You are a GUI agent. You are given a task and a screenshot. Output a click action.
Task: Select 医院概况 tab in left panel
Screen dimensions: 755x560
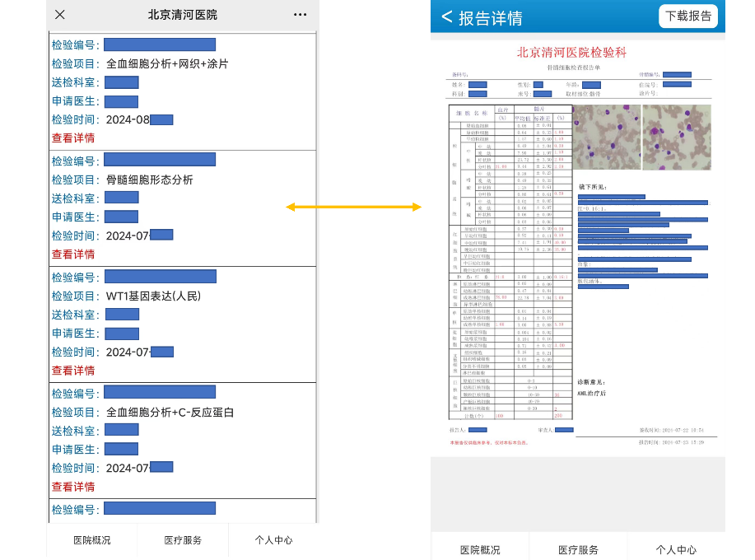click(x=92, y=541)
